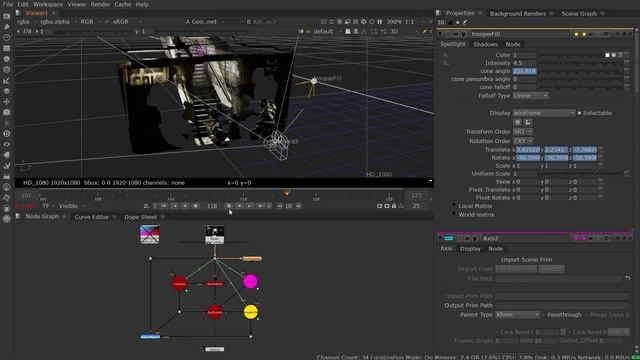Viewport: 640px width, 360px height.
Task: Toggle the Lock Read F checkbox
Action: [x=497, y=332]
